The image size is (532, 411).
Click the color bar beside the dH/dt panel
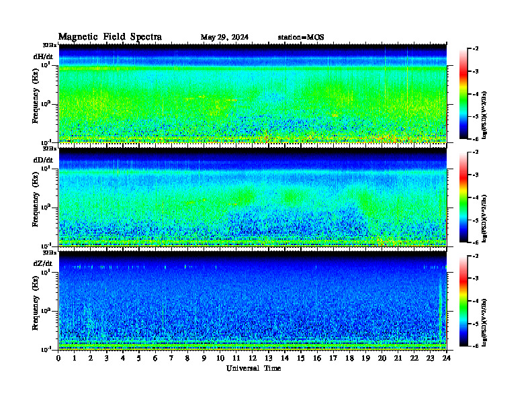[463, 94]
